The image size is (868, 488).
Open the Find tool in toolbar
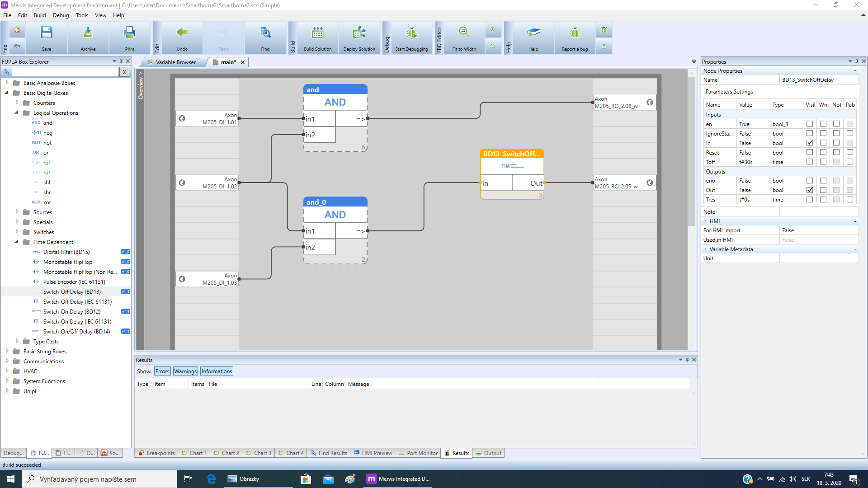point(265,33)
